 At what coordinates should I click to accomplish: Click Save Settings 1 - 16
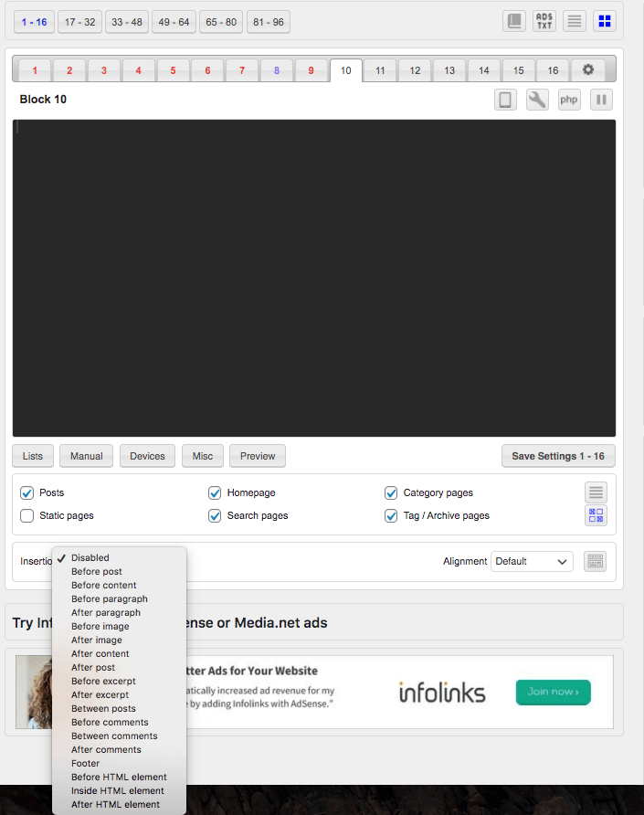558,456
